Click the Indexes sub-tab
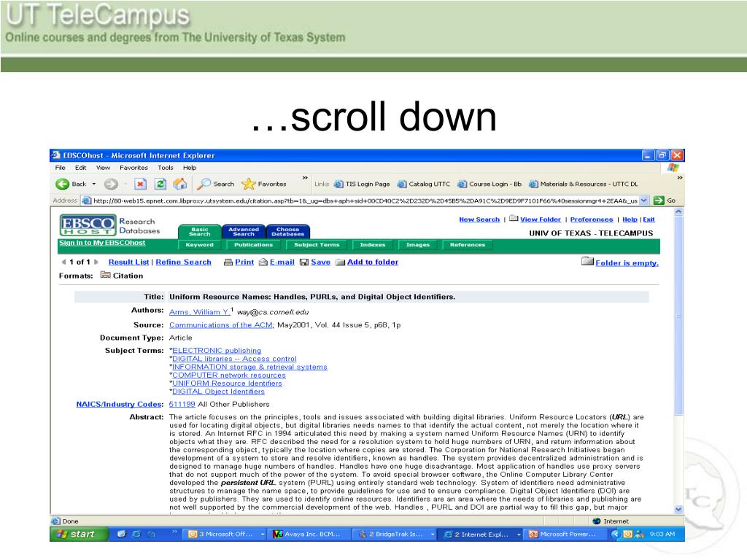The width and height of the screenshot is (747, 560). tap(373, 245)
